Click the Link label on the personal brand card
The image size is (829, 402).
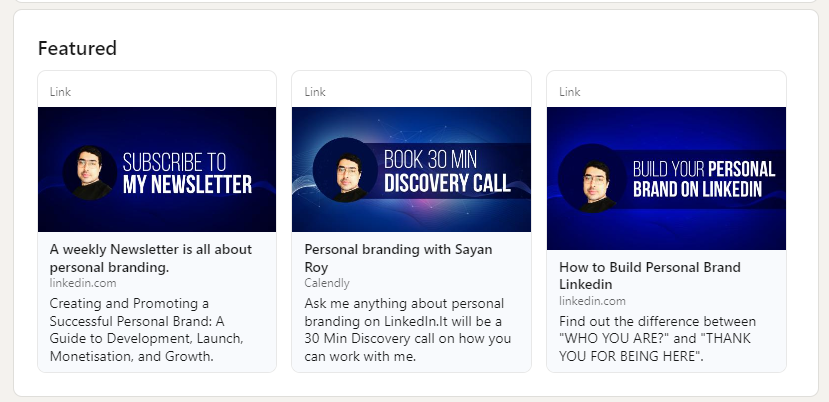(570, 92)
